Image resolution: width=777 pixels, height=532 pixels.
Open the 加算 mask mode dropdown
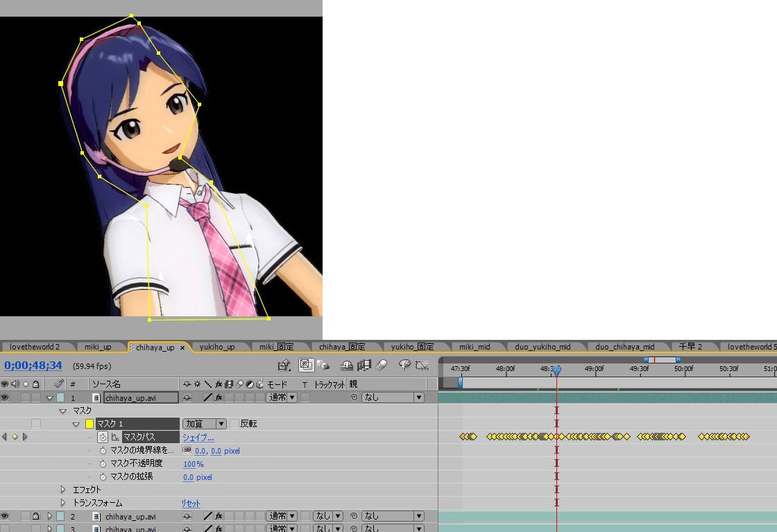[205, 424]
